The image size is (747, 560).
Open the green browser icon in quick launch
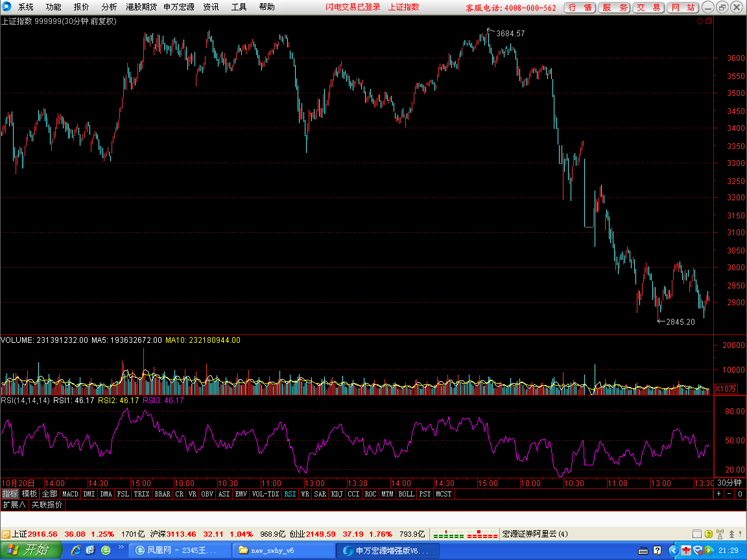106,550
